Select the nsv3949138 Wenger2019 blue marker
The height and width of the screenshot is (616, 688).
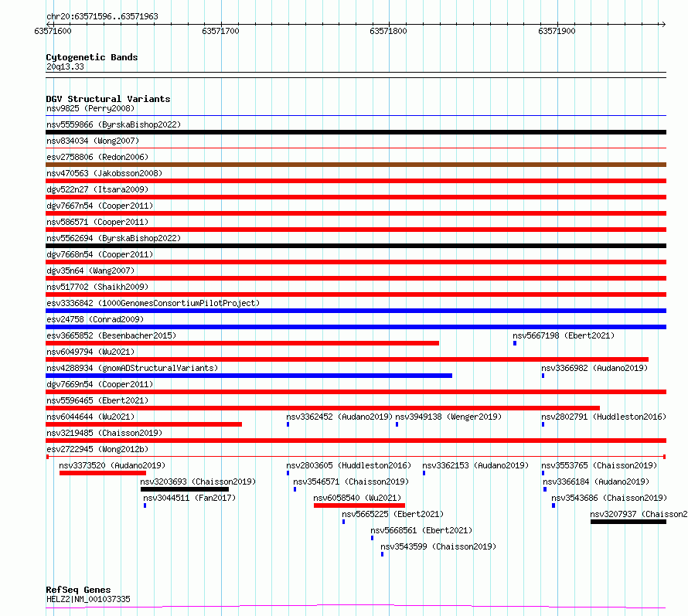tap(397, 424)
